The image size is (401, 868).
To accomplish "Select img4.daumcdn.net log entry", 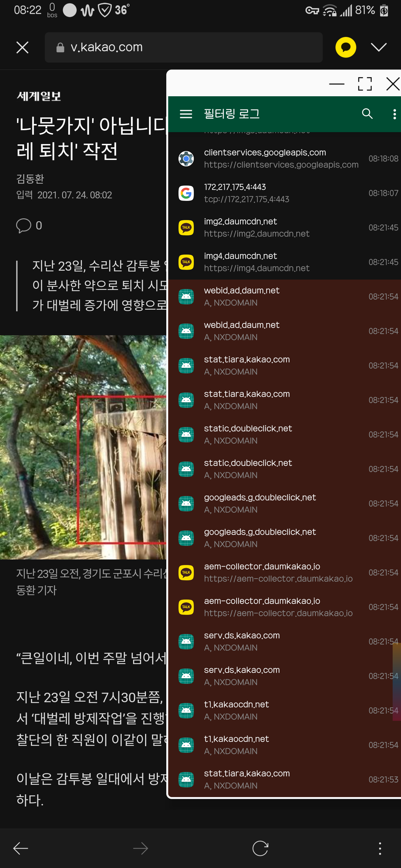I will (284, 262).
